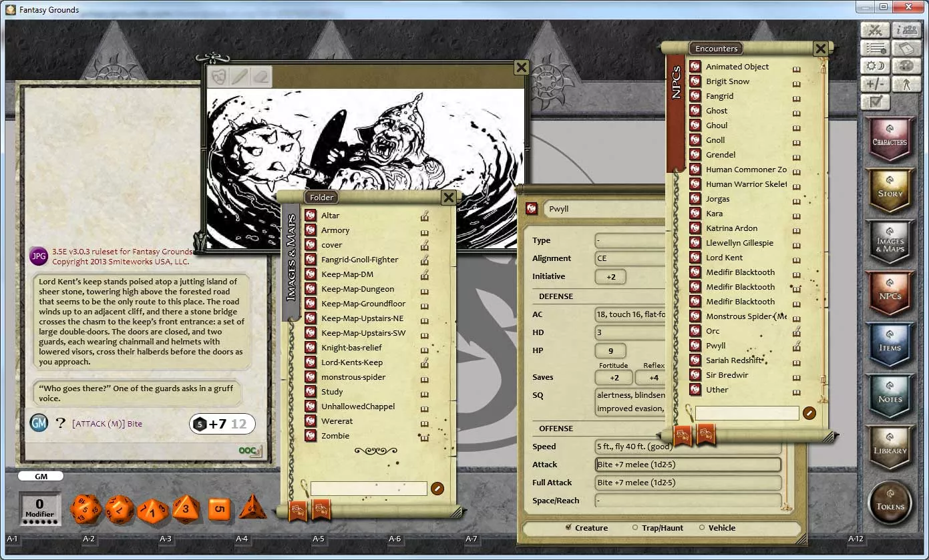Select the eraser tool in image window
The image size is (929, 560).
coord(260,76)
